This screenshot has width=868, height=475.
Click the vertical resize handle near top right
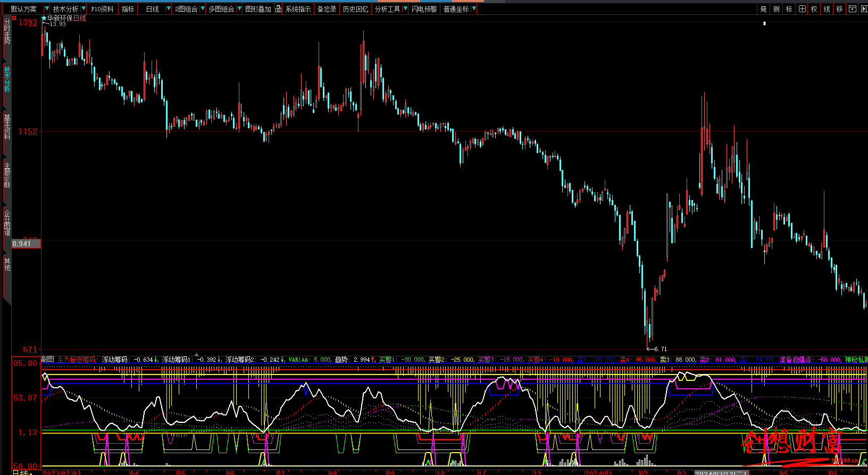[x=764, y=23]
